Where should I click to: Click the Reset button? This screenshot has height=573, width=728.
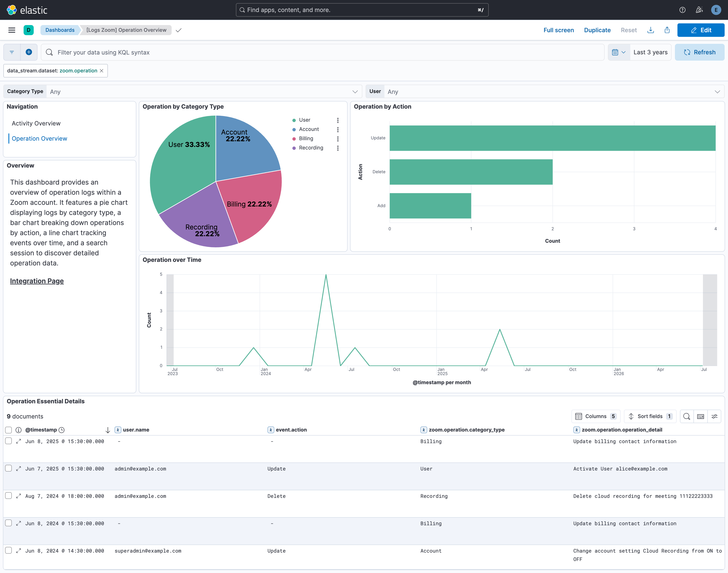[x=628, y=30]
